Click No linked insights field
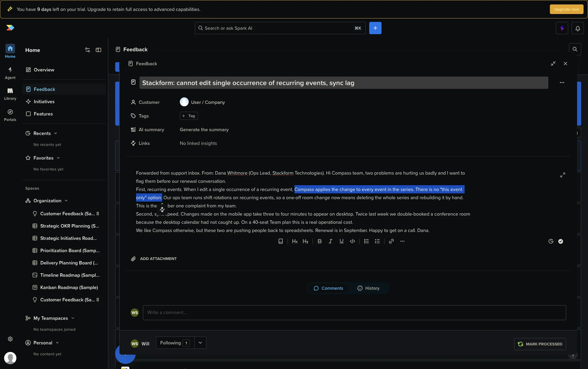 pos(198,143)
